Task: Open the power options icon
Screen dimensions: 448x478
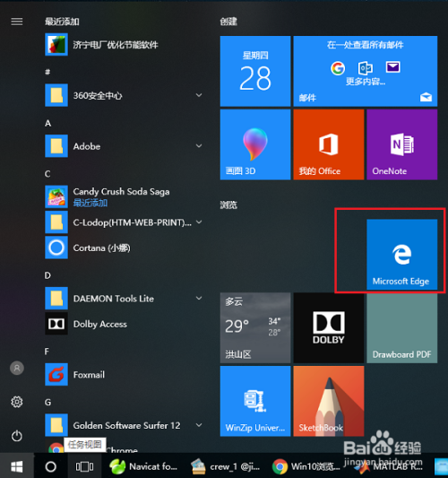Action: click(x=17, y=436)
